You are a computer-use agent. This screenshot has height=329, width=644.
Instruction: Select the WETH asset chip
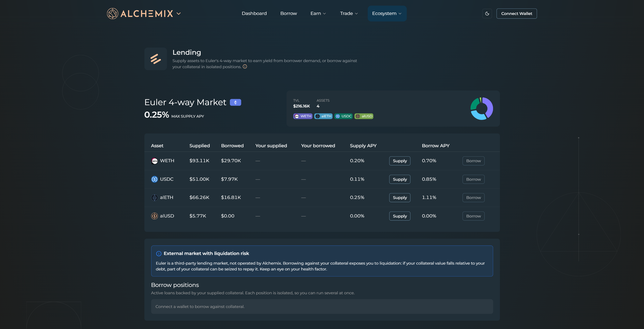tap(303, 116)
